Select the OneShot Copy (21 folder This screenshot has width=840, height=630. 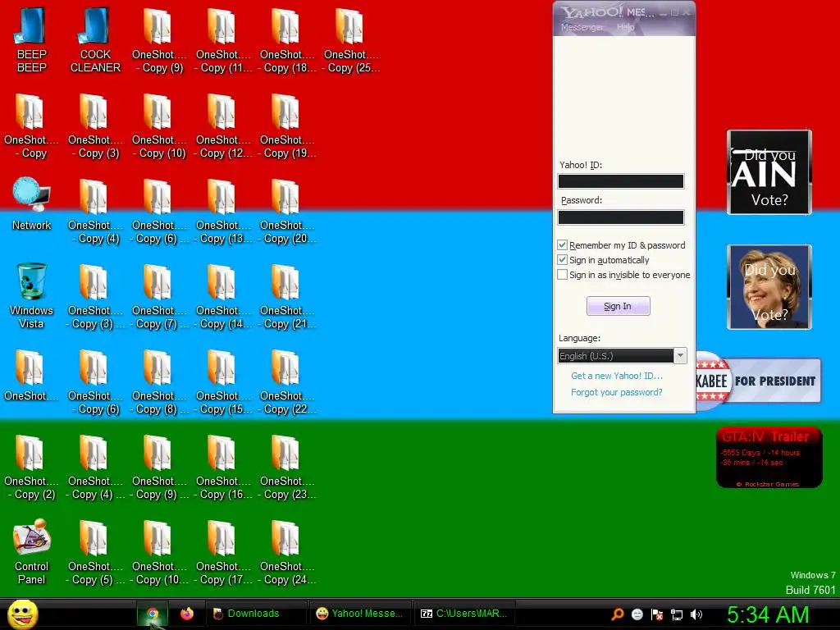[287, 296]
